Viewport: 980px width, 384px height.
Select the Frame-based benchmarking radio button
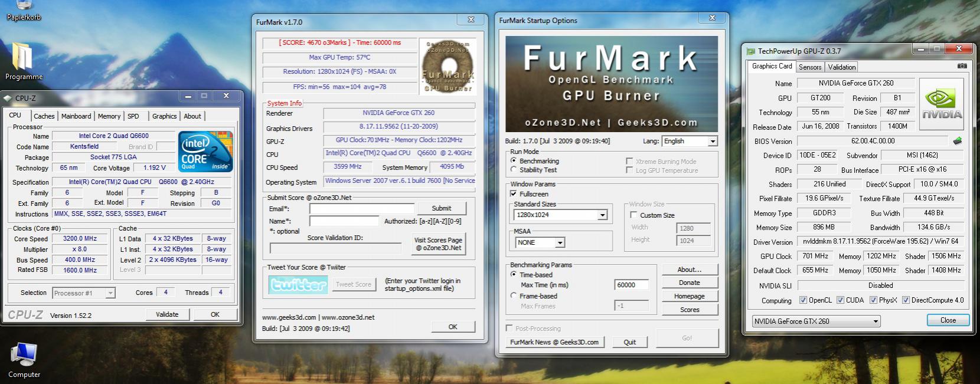click(514, 296)
